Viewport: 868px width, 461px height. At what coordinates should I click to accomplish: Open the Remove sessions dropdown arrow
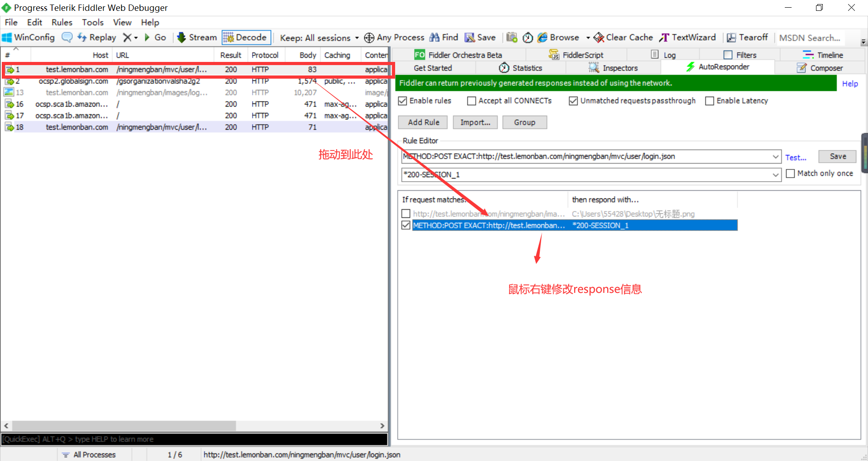(x=136, y=38)
